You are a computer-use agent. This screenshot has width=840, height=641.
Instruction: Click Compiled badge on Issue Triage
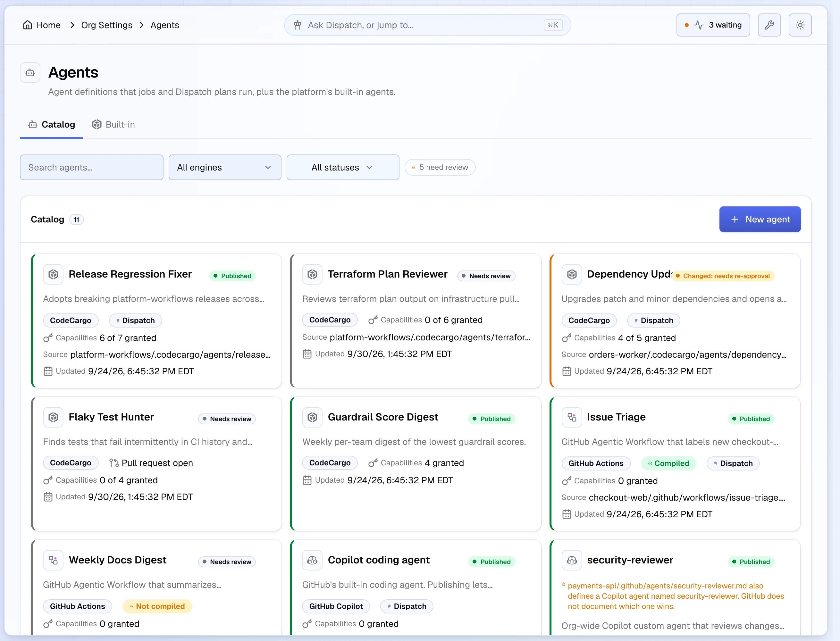tap(668, 463)
